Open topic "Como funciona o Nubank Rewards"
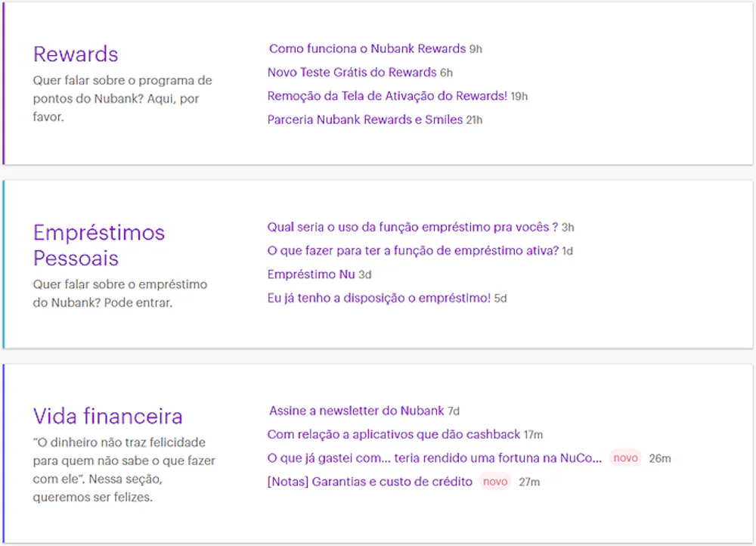The width and height of the screenshot is (756, 546). 367,48
